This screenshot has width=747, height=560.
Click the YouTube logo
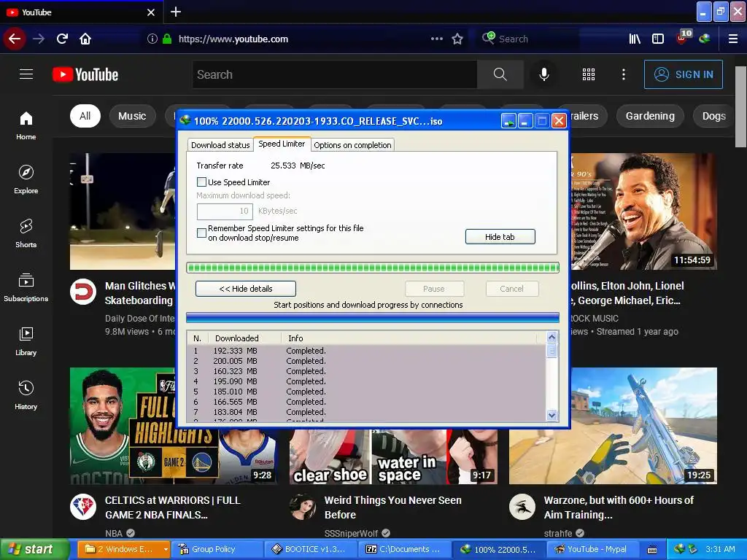(x=85, y=74)
